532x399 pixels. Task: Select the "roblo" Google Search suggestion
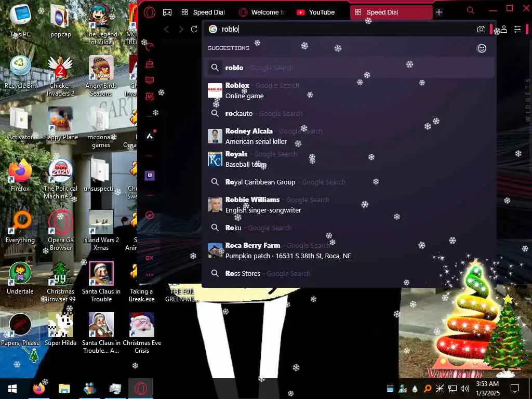click(x=350, y=68)
